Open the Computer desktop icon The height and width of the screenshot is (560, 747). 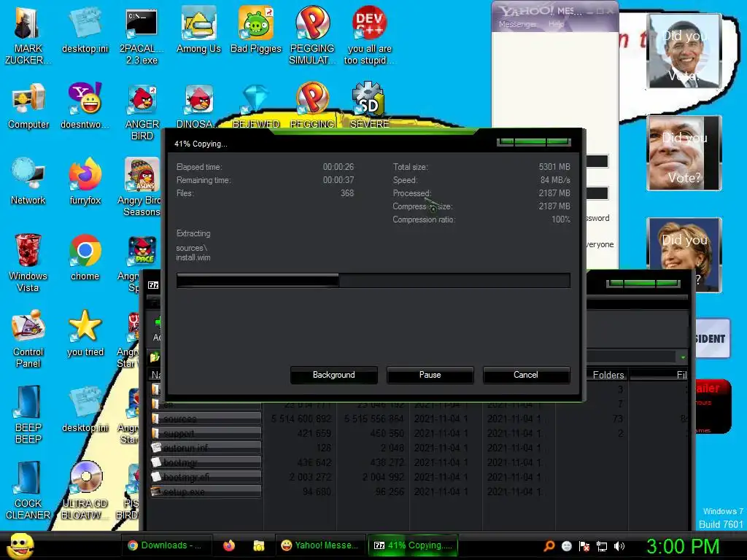[28, 106]
